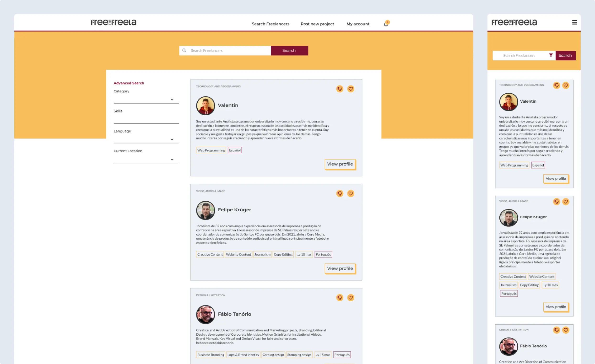The height and width of the screenshot is (364, 595).
Task: Open the hamburger menu on the mobile view
Action: 575,22
